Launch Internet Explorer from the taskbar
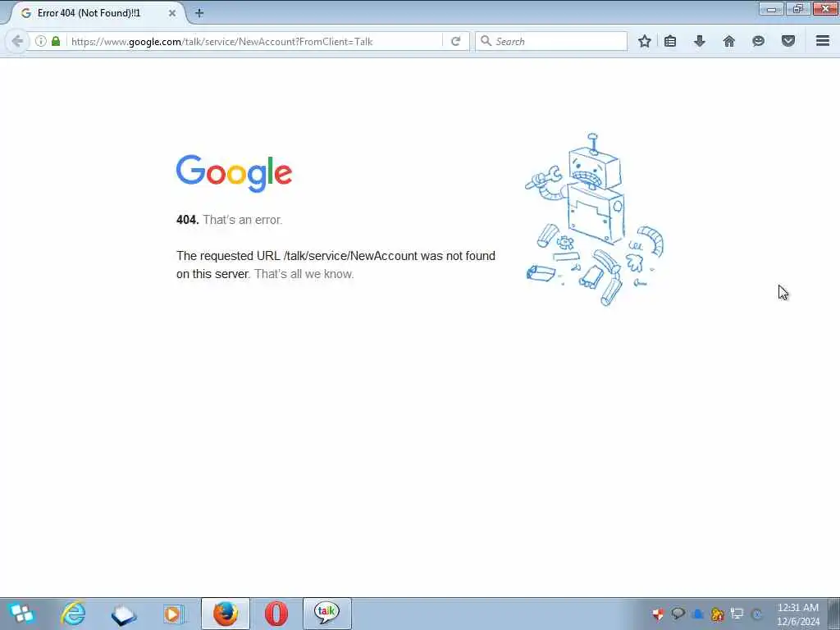The width and height of the screenshot is (840, 630). click(x=73, y=614)
